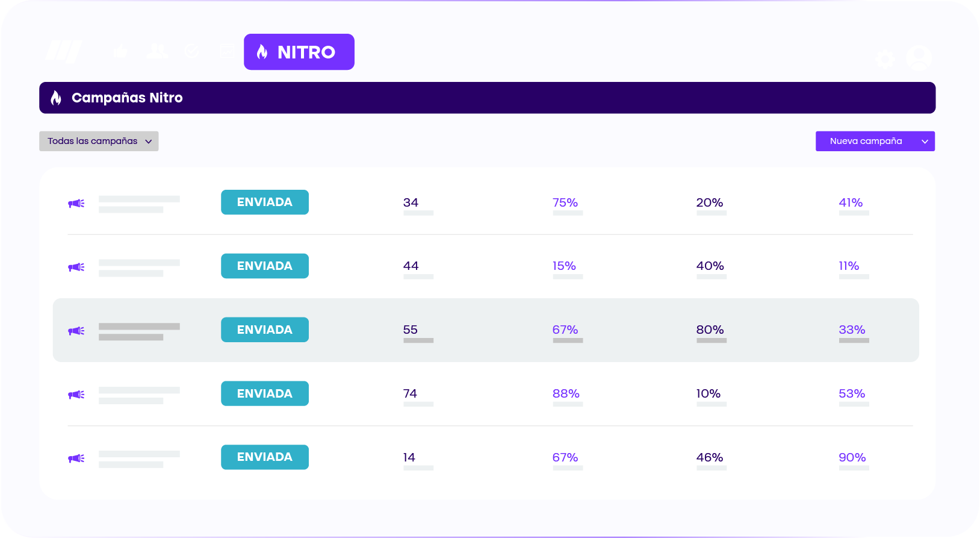
Task: Click the 88% purple percentage
Action: tap(566, 393)
